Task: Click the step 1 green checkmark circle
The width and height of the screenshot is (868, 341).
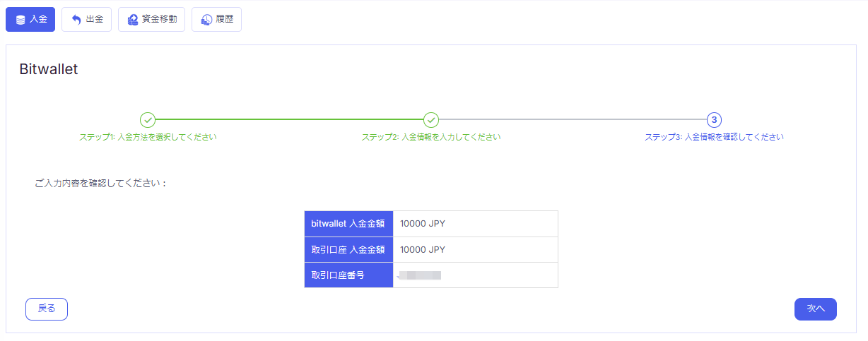Action: point(147,119)
